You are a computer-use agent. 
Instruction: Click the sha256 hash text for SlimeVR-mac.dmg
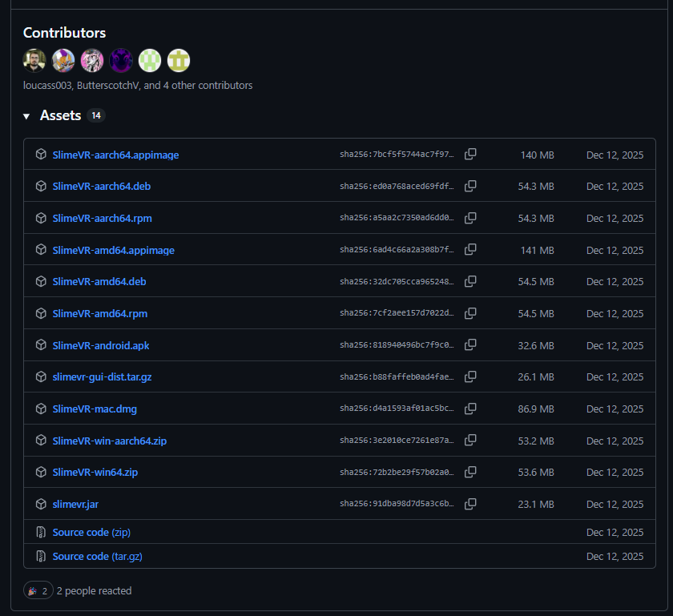click(397, 409)
